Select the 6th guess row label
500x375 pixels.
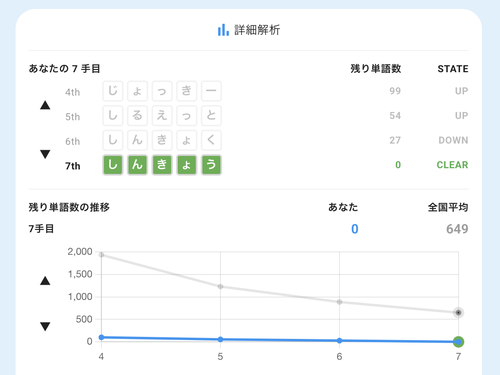(73, 141)
